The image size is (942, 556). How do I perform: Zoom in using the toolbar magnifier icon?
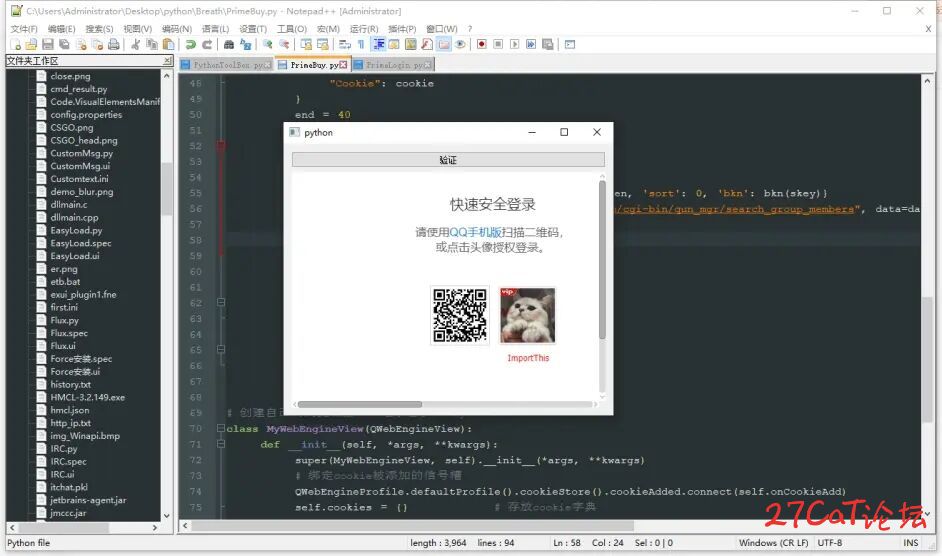point(267,44)
